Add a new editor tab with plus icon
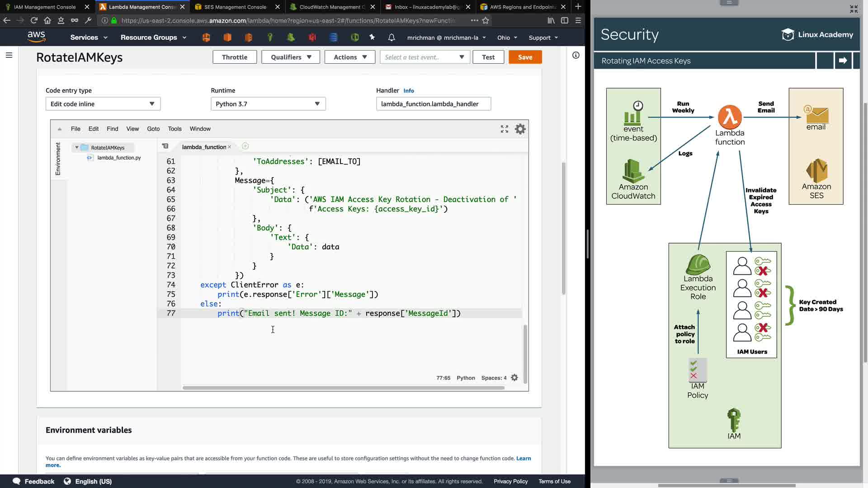 pyautogui.click(x=245, y=146)
